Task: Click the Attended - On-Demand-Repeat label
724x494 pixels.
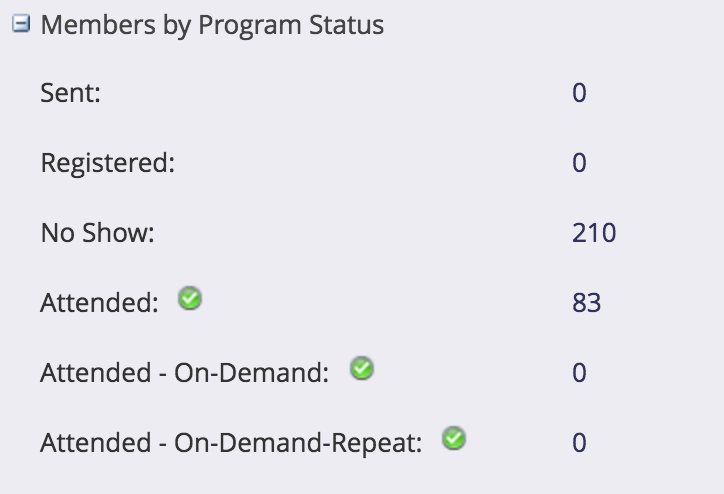Action: coord(230,443)
